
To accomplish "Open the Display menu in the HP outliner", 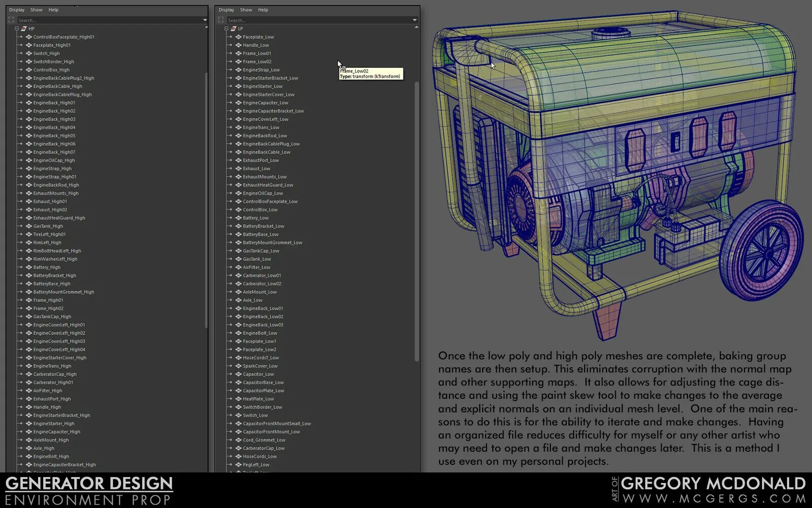I will (17, 10).
